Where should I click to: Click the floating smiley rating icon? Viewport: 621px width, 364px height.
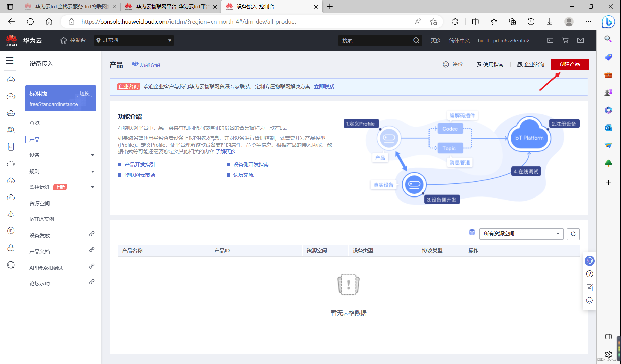[590, 300]
